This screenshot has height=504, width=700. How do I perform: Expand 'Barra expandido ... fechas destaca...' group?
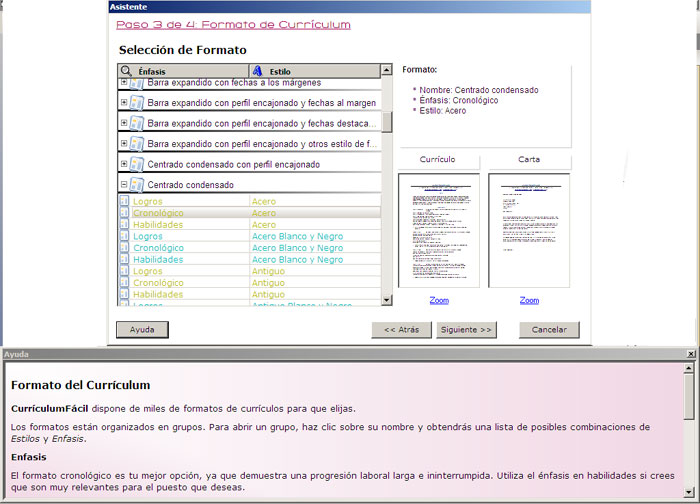tap(124, 123)
